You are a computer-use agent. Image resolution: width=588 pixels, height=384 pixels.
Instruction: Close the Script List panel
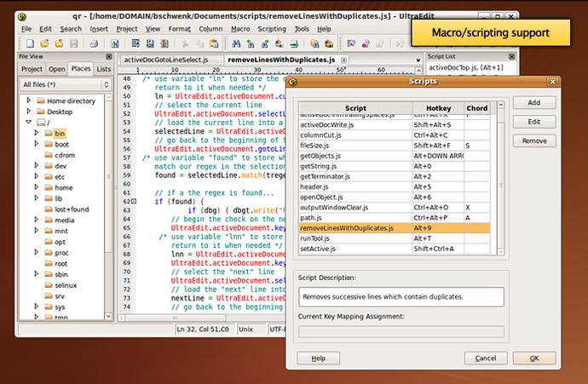(x=512, y=56)
